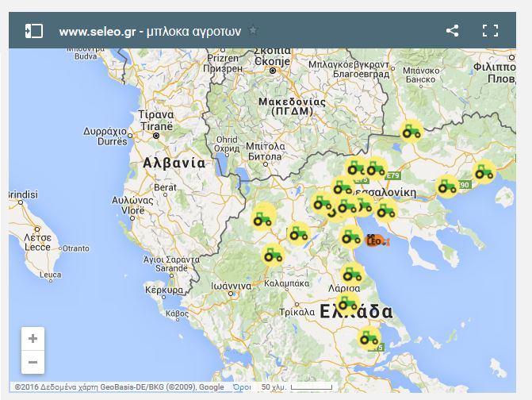Select the tractor marker overlapping the Ελλάδα label
532x400 pixels.
click(347, 303)
